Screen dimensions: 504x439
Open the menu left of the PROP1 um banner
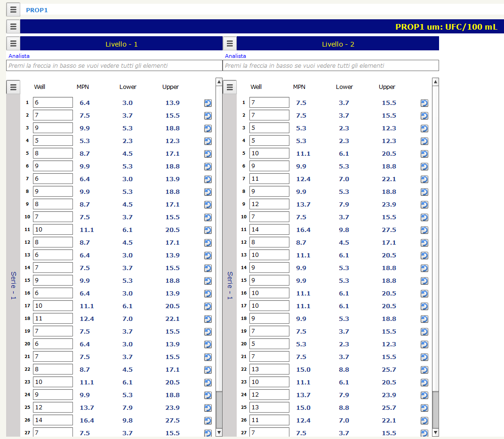(x=13, y=26)
